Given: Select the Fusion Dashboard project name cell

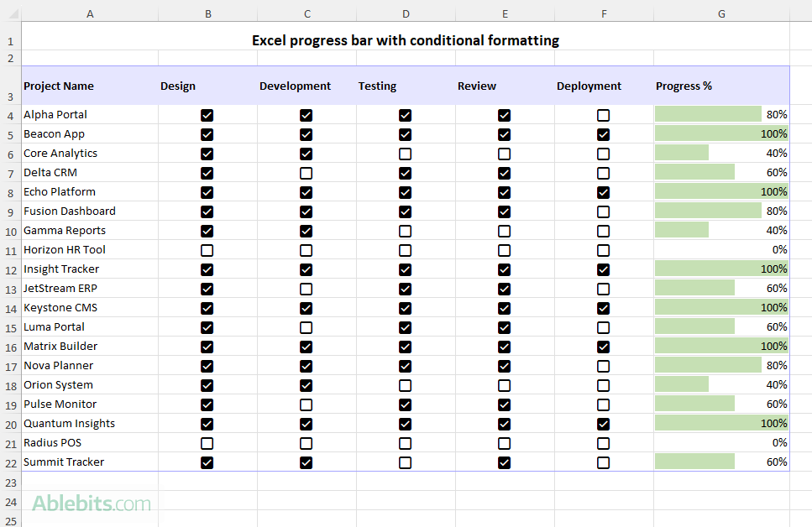Looking at the screenshot, I should pyautogui.click(x=89, y=211).
